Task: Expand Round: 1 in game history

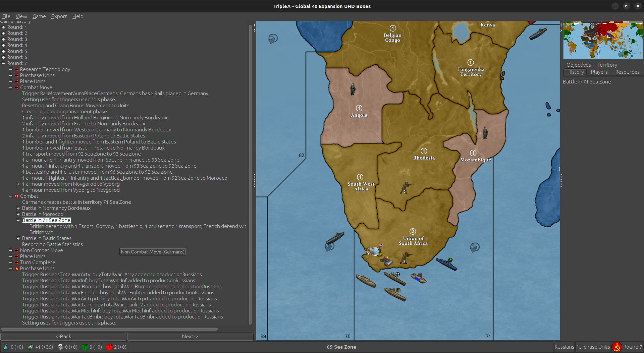Action: (3, 27)
